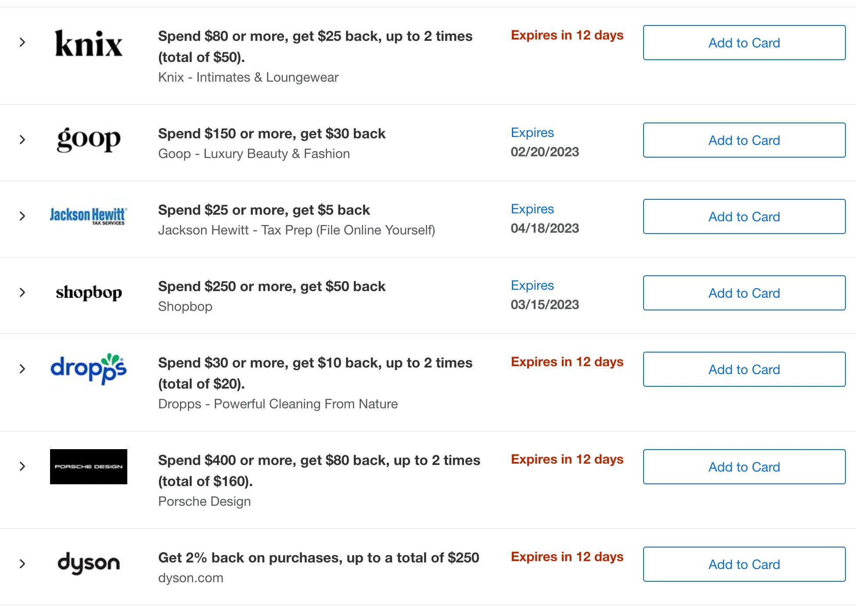856x616 pixels.
Task: Expand the Knix offer details chevron
Action: [x=22, y=42]
